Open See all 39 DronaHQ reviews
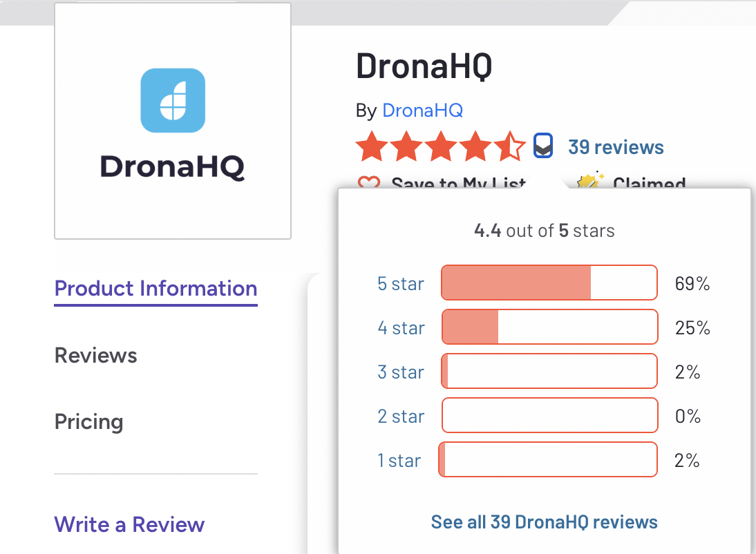Image resolution: width=756 pixels, height=554 pixels. click(544, 522)
